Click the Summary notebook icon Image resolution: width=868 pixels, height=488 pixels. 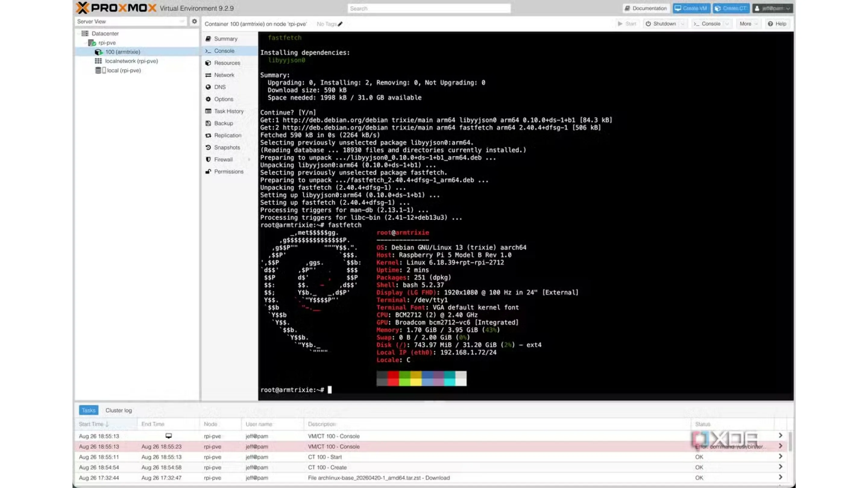pos(208,39)
